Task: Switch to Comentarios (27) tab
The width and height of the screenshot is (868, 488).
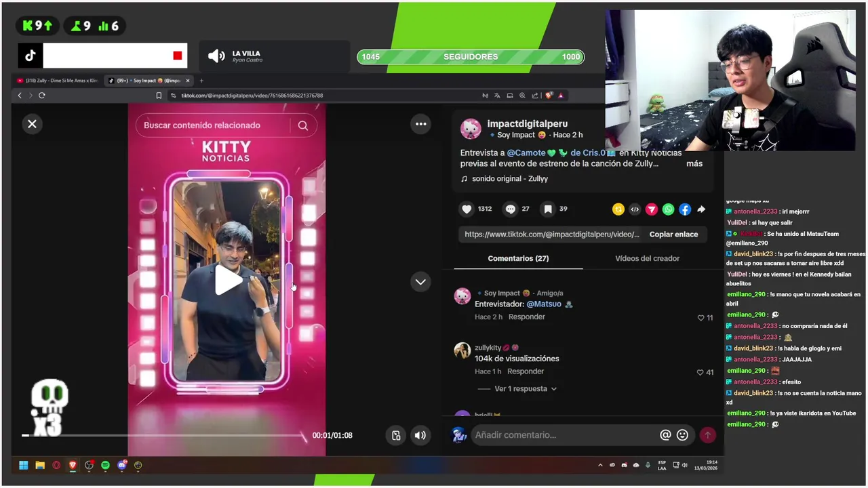Action: pos(518,258)
